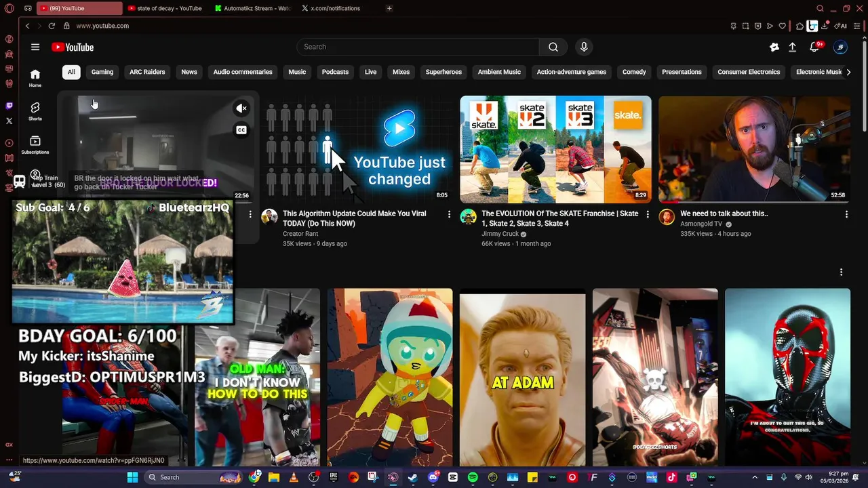The image size is (868, 488).
Task: Click Asmongold TV channel avatar
Action: (667, 217)
